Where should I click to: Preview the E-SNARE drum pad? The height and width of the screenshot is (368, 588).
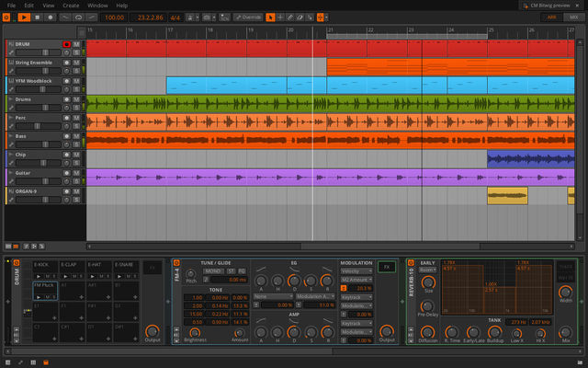point(119,276)
